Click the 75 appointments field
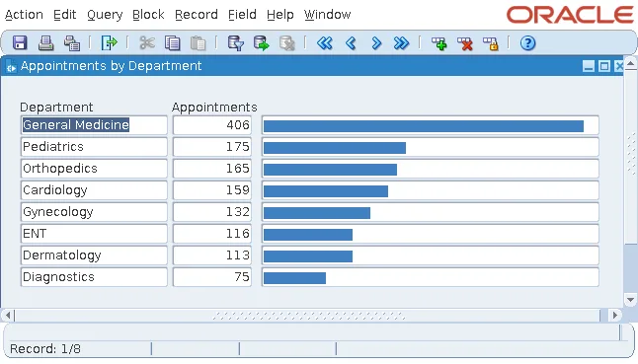 click(x=212, y=277)
